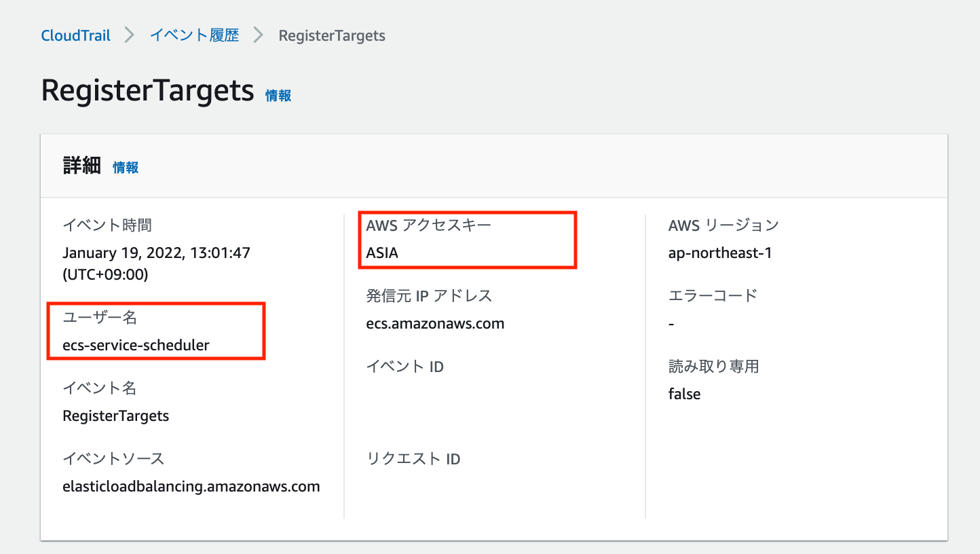This screenshot has width=980, height=554.
Task: Click the breadcrumb chevron after CloudTrail
Action: [x=128, y=35]
